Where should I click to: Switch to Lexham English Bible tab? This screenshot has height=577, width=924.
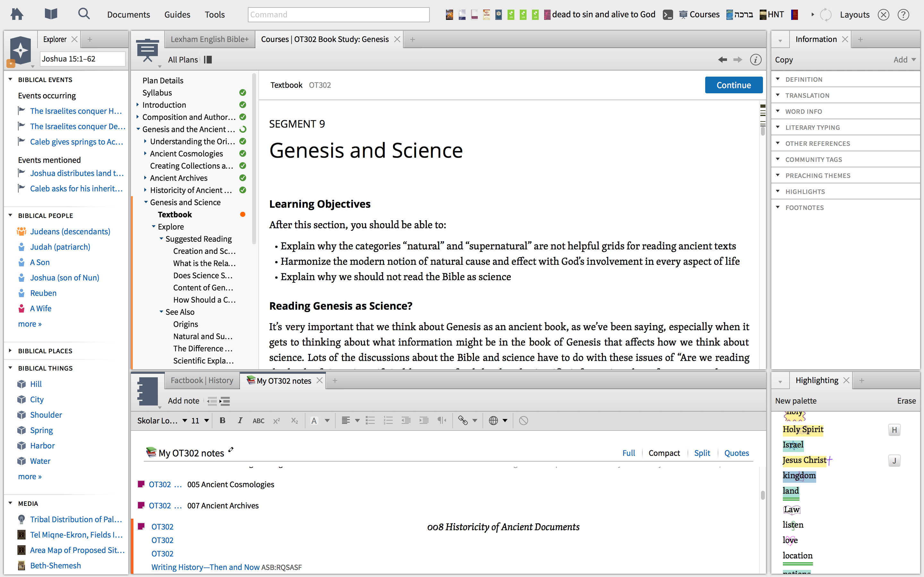(210, 39)
